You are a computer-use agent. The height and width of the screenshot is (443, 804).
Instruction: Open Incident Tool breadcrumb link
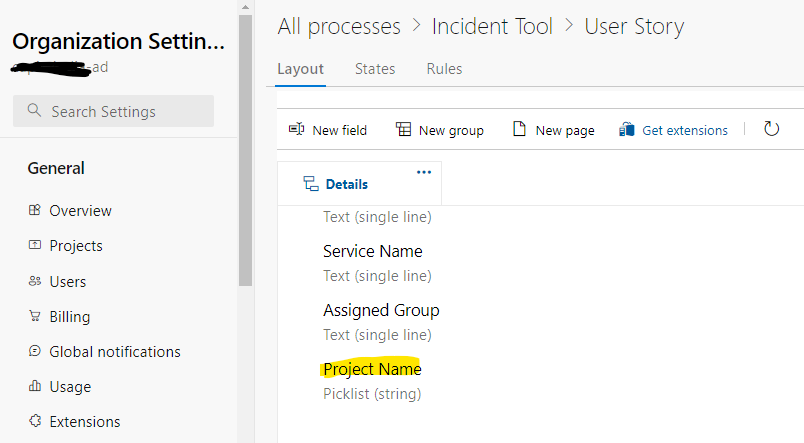[x=492, y=26]
